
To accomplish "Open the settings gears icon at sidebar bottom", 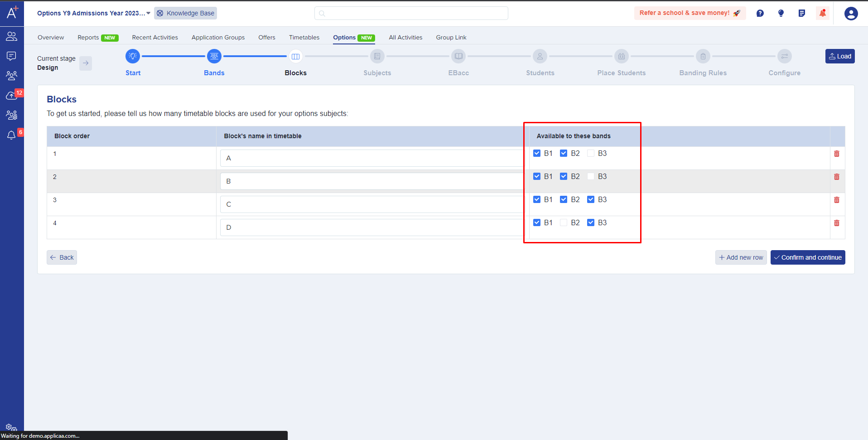I will 11,427.
